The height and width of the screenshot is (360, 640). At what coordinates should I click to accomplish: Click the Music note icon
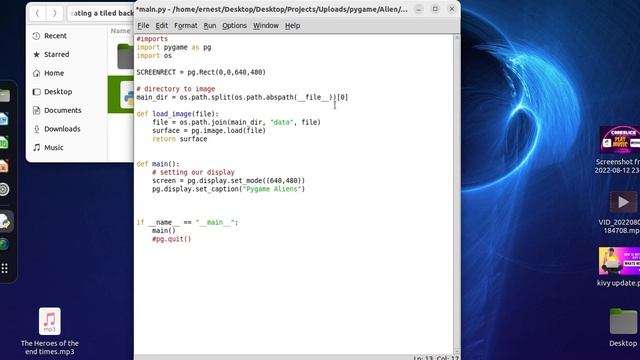click(36, 147)
